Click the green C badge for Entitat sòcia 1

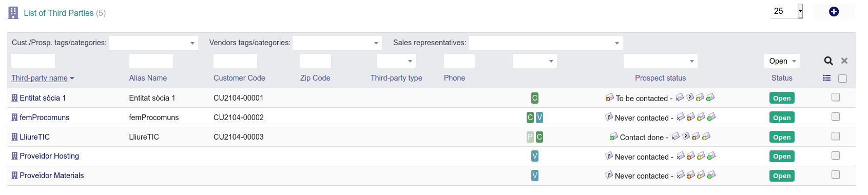click(x=535, y=98)
